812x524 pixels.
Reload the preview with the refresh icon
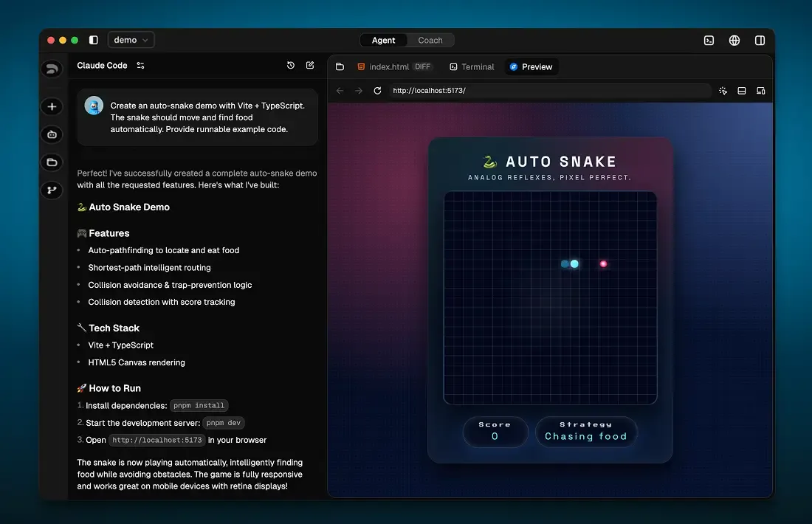(377, 90)
